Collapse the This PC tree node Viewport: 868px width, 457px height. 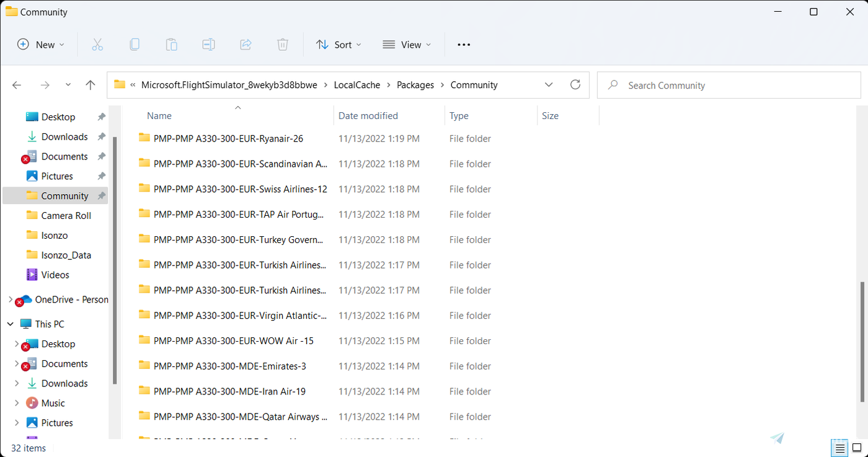[x=10, y=324]
